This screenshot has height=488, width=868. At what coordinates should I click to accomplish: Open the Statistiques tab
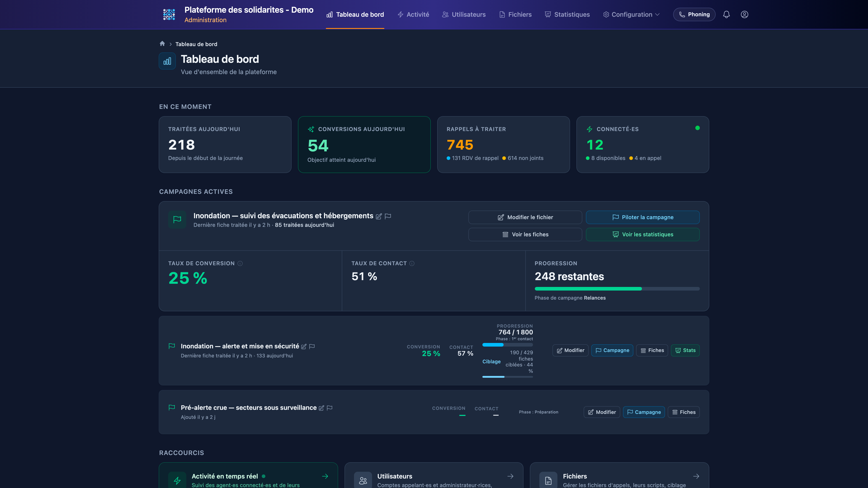point(567,14)
